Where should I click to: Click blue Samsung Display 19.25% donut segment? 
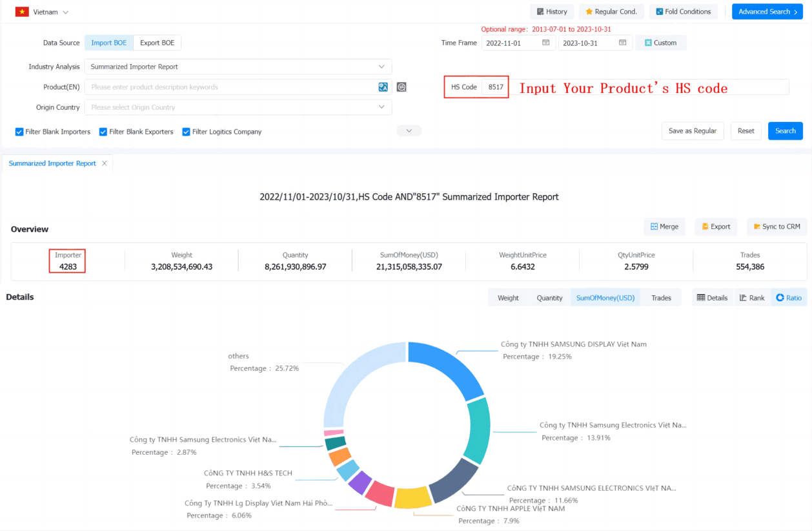tap(449, 367)
